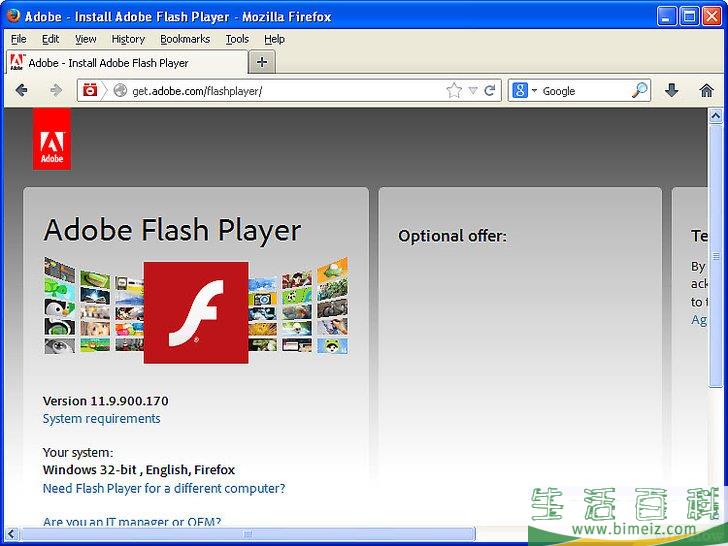This screenshot has height=546, width=728.
Task: Click the Adobe favicon on the tab
Action: pos(17,62)
